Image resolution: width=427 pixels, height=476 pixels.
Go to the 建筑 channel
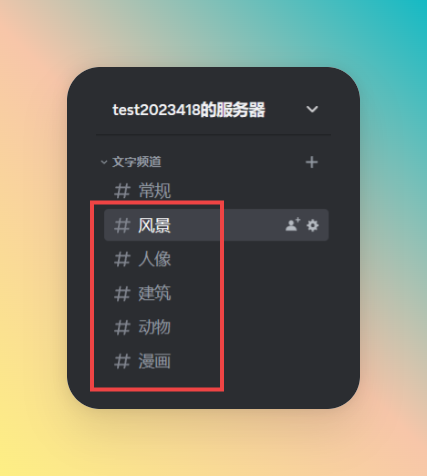click(x=154, y=294)
